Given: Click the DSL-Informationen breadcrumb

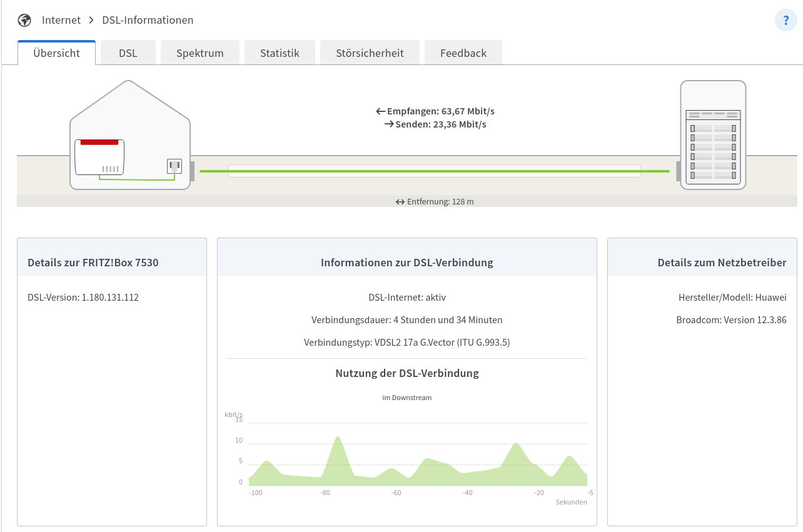Looking at the screenshot, I should 148,20.
